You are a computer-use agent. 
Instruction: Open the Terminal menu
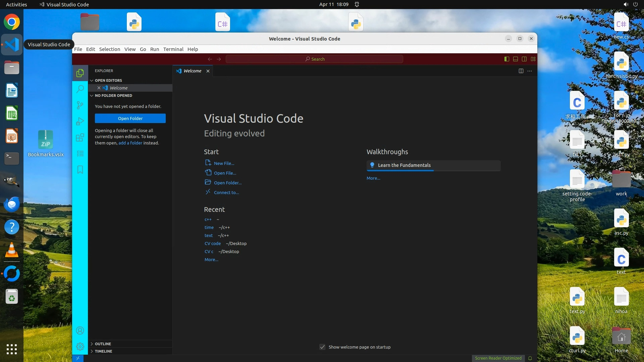tap(173, 49)
